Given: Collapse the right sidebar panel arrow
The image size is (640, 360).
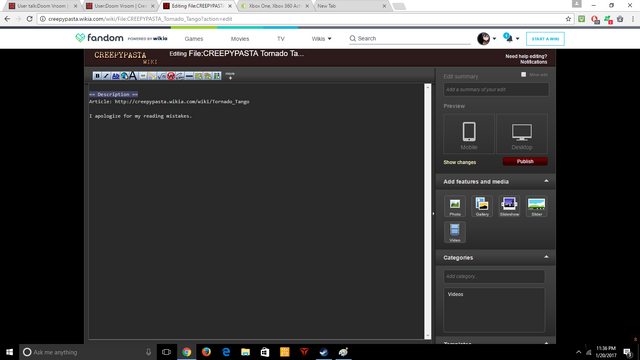Looking at the screenshot, I should pyautogui.click(x=433, y=213).
